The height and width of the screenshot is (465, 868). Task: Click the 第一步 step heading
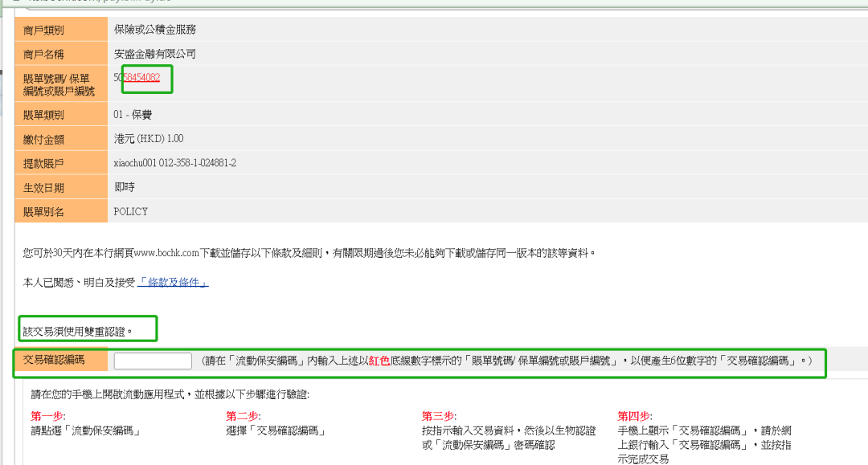click(x=48, y=416)
